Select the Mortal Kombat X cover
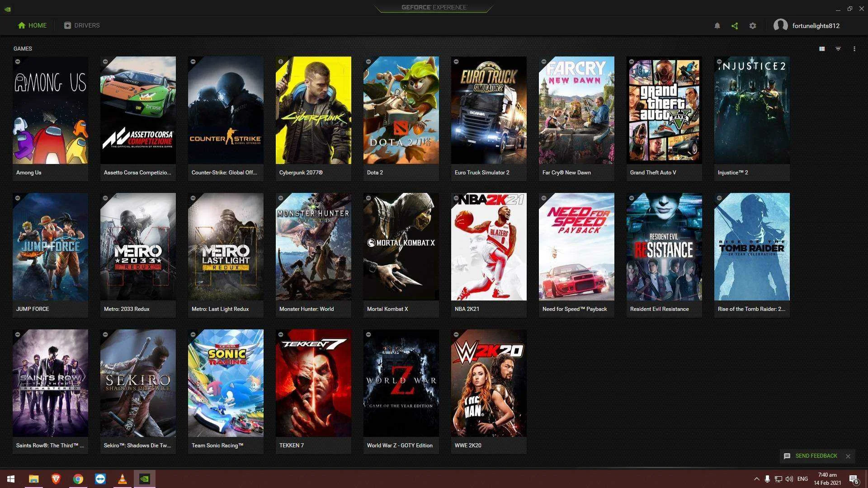The height and width of the screenshot is (488, 868). point(401,247)
